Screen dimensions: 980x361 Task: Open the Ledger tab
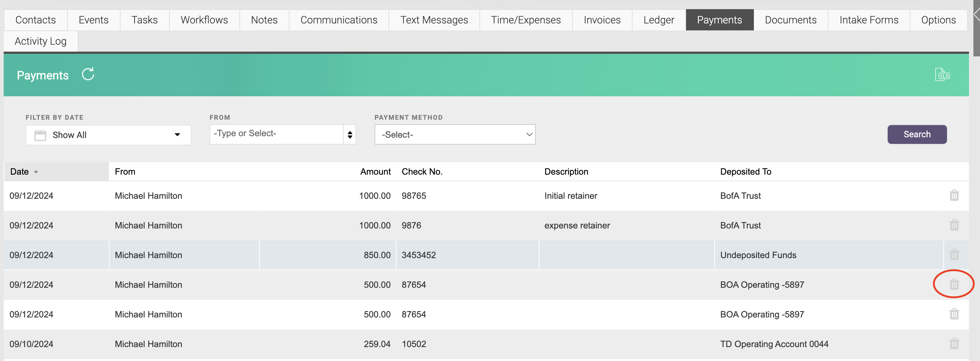coord(659,20)
